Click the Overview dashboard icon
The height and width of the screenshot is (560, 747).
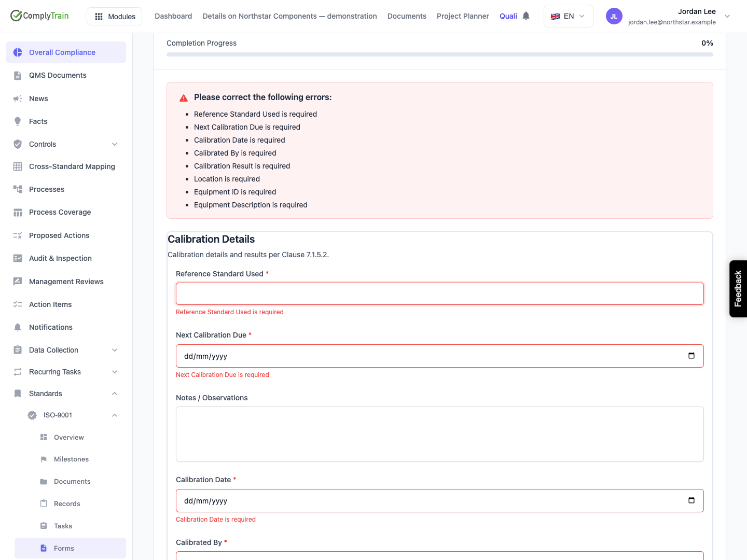coord(44,437)
